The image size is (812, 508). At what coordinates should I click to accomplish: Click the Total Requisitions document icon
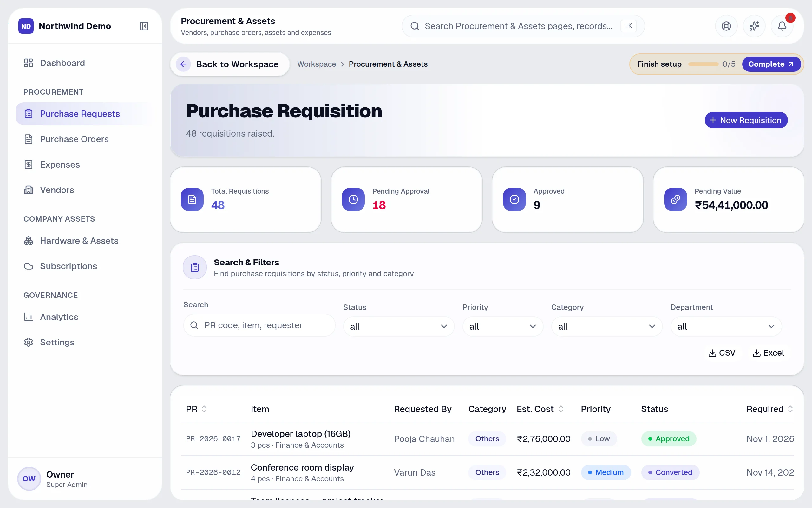[192, 199]
